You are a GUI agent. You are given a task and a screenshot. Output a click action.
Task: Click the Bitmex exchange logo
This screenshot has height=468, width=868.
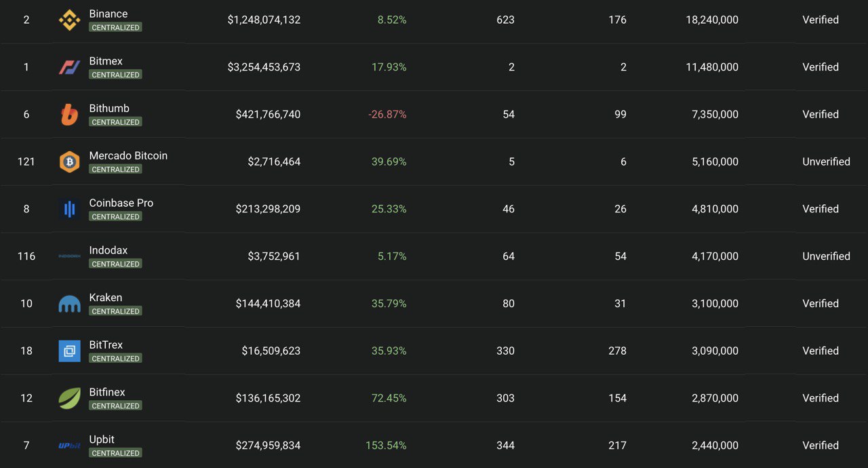(69, 67)
